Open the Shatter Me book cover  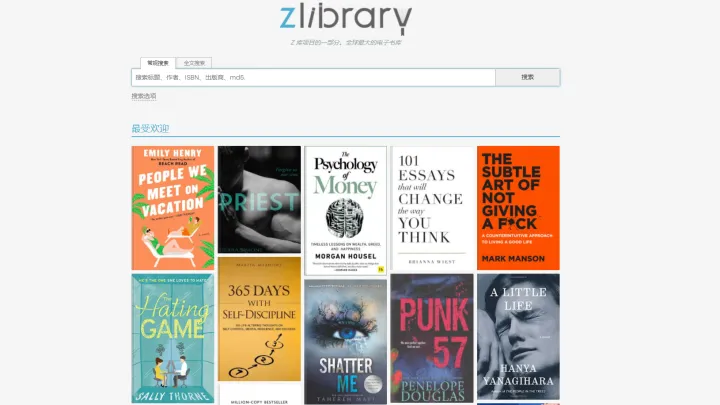pos(345,342)
